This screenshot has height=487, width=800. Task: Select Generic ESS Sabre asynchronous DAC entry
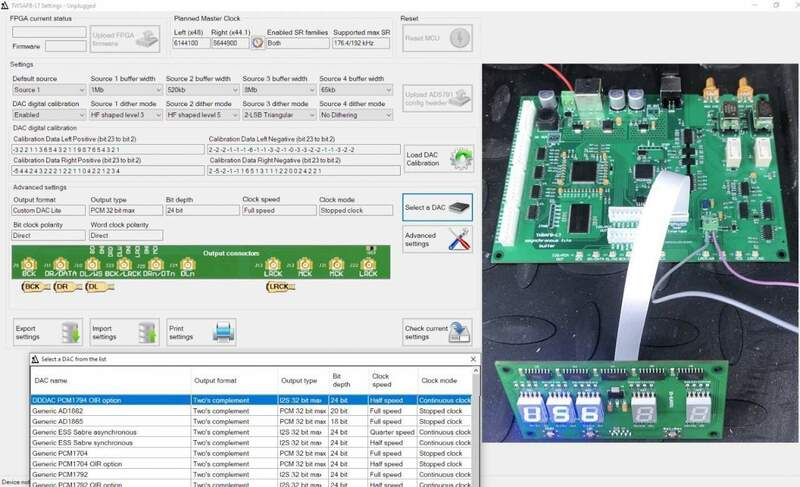pyautogui.click(x=110, y=432)
